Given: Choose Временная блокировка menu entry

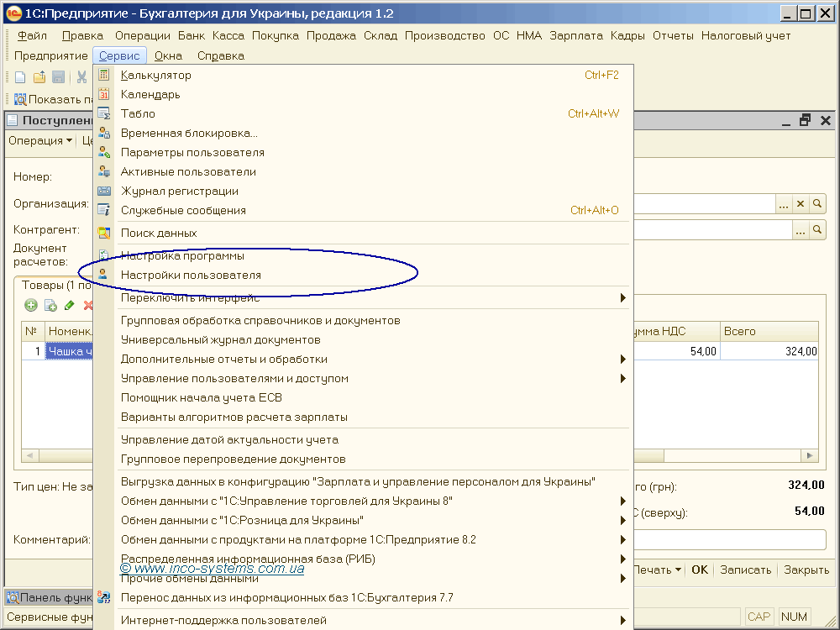Looking at the screenshot, I should (x=364, y=133).
